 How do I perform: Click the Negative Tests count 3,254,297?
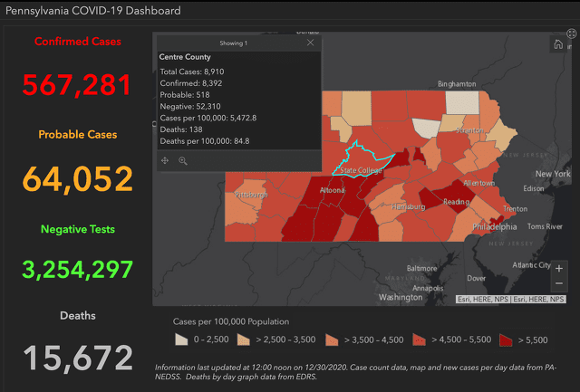pyautogui.click(x=78, y=269)
